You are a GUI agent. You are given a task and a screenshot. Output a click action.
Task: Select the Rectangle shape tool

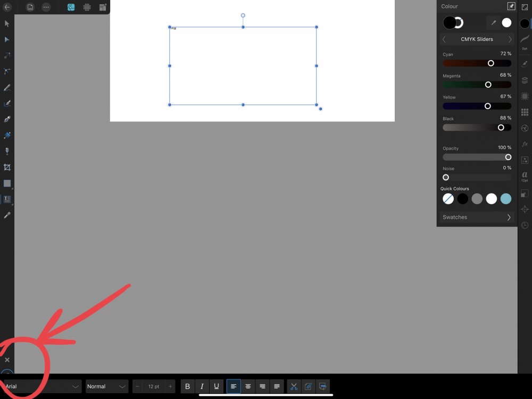[7, 184]
